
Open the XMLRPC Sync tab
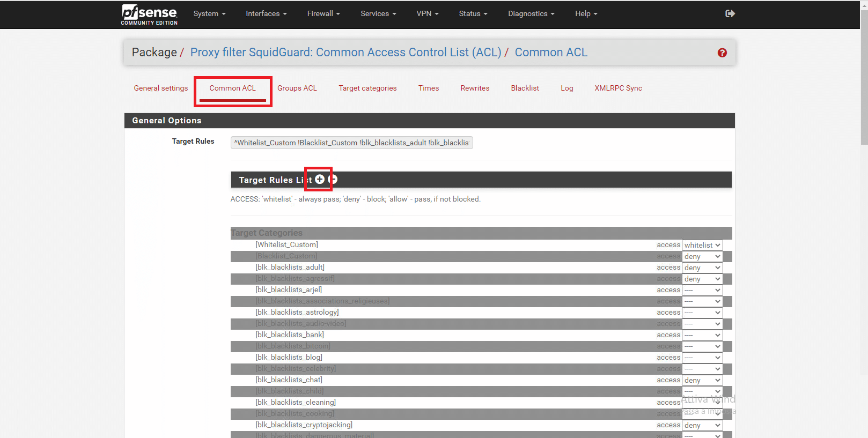click(x=618, y=88)
